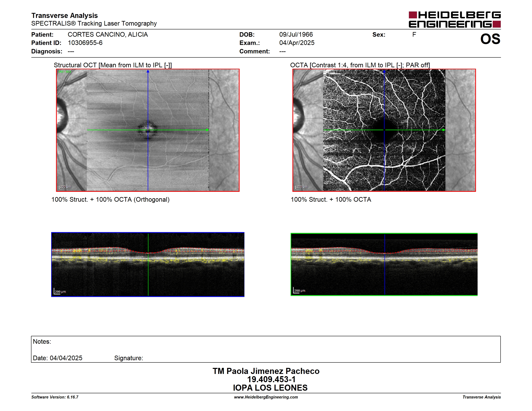Click the OCTA Contrast 1:4 caption
Screen dimensions: 532x411
pyautogui.click(x=360, y=65)
